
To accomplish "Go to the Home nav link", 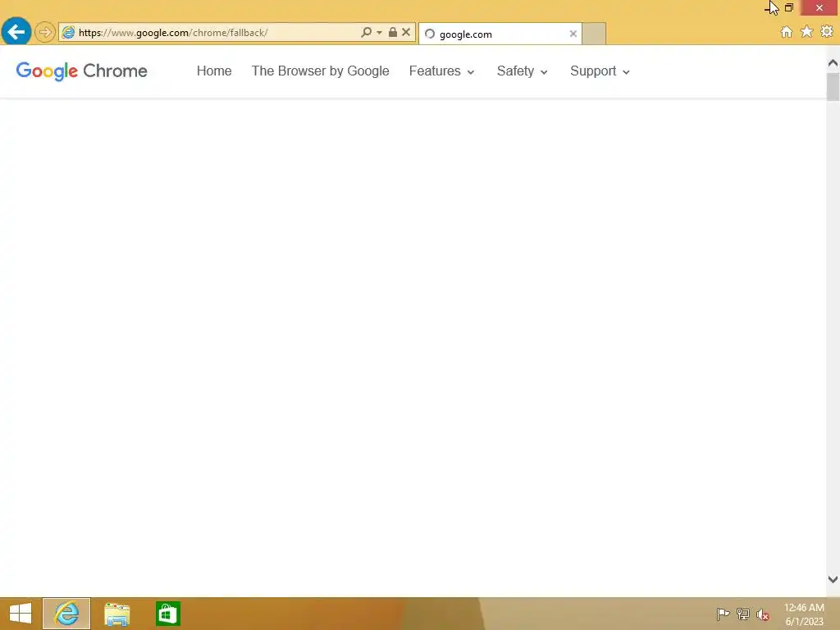I will [x=214, y=71].
